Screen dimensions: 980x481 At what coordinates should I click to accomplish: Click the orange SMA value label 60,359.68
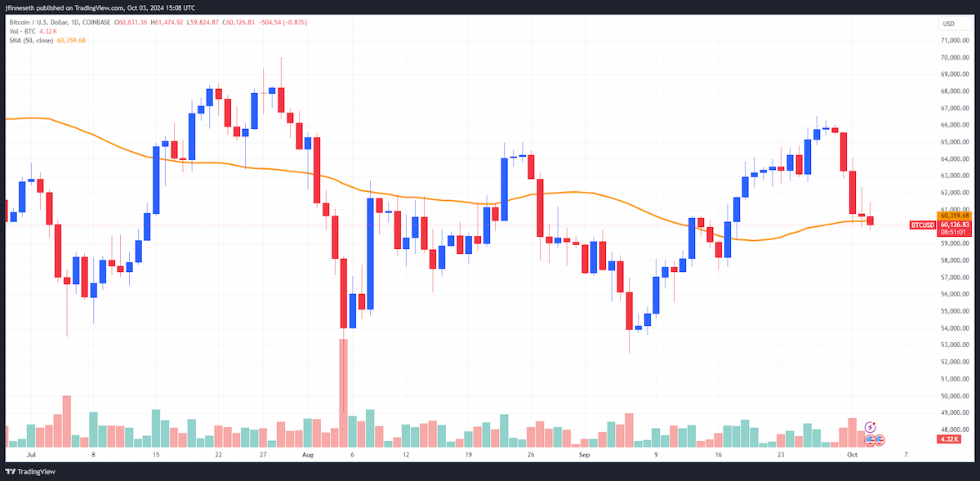953,216
